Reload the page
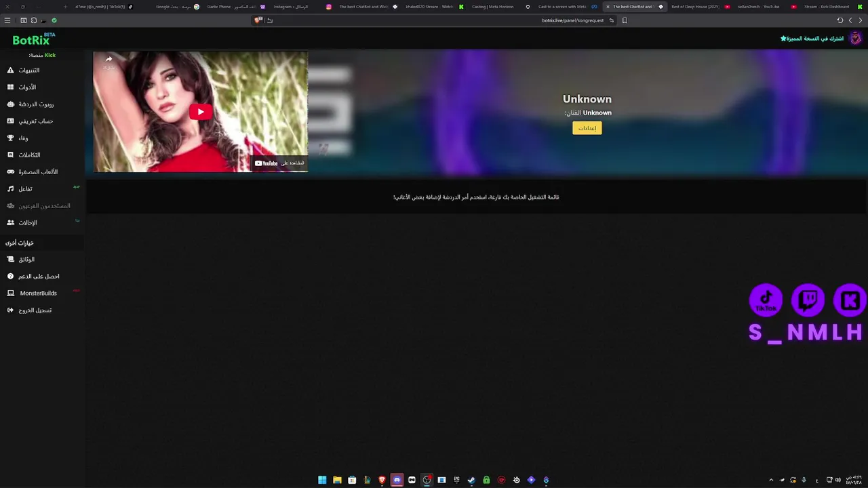 [840, 20]
